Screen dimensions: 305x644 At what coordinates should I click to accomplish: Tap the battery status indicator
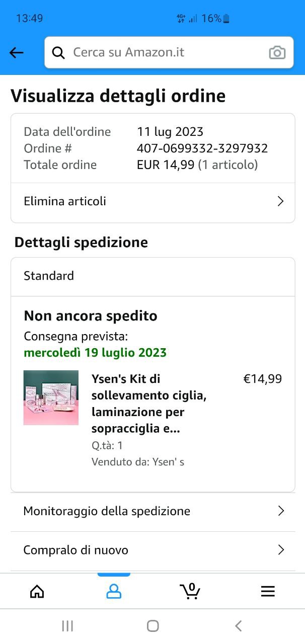point(226,19)
